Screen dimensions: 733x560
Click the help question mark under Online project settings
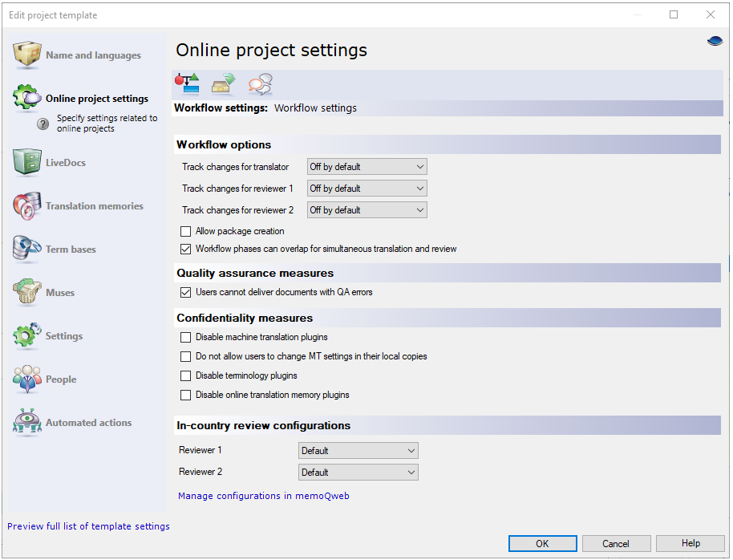pyautogui.click(x=43, y=124)
